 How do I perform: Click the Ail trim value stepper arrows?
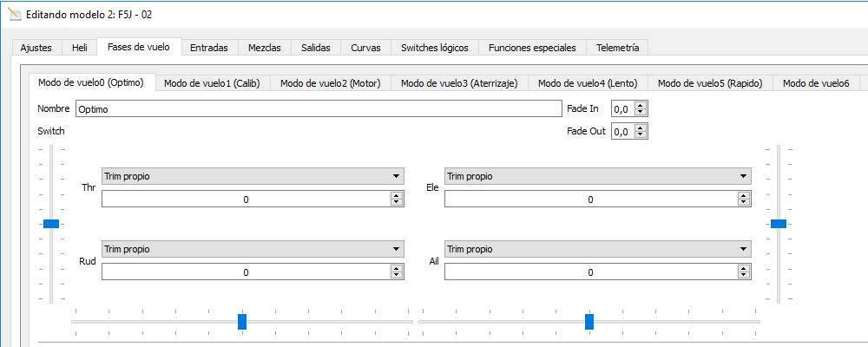[x=744, y=272]
